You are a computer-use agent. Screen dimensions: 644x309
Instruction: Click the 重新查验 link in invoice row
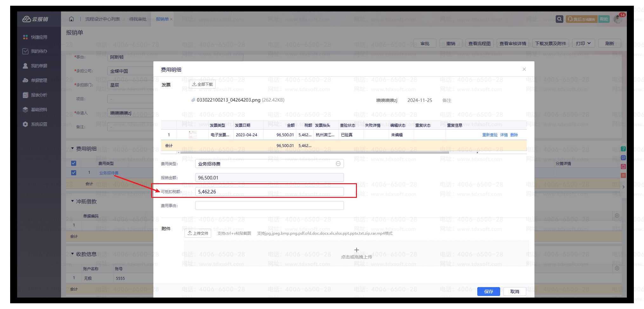490,135
